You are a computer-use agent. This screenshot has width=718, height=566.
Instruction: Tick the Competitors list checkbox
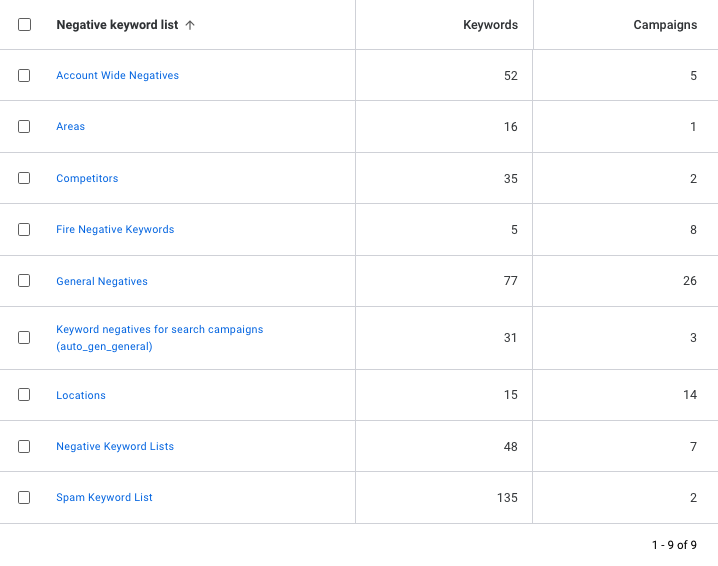click(24, 179)
